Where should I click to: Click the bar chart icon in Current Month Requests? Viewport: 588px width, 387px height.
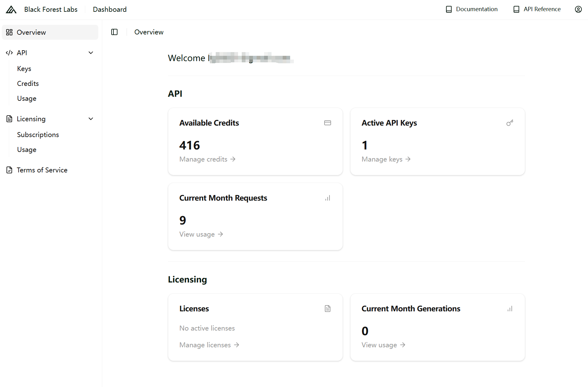[x=327, y=198]
